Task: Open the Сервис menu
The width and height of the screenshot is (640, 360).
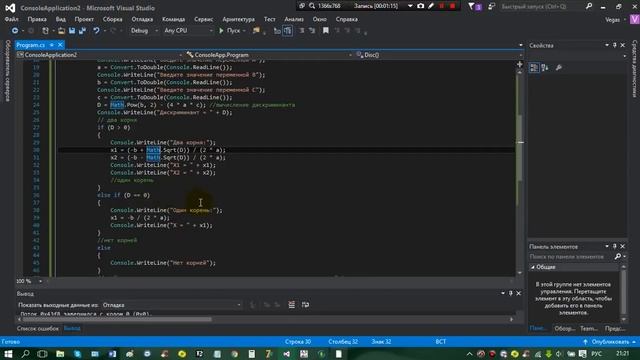Action: click(x=204, y=19)
